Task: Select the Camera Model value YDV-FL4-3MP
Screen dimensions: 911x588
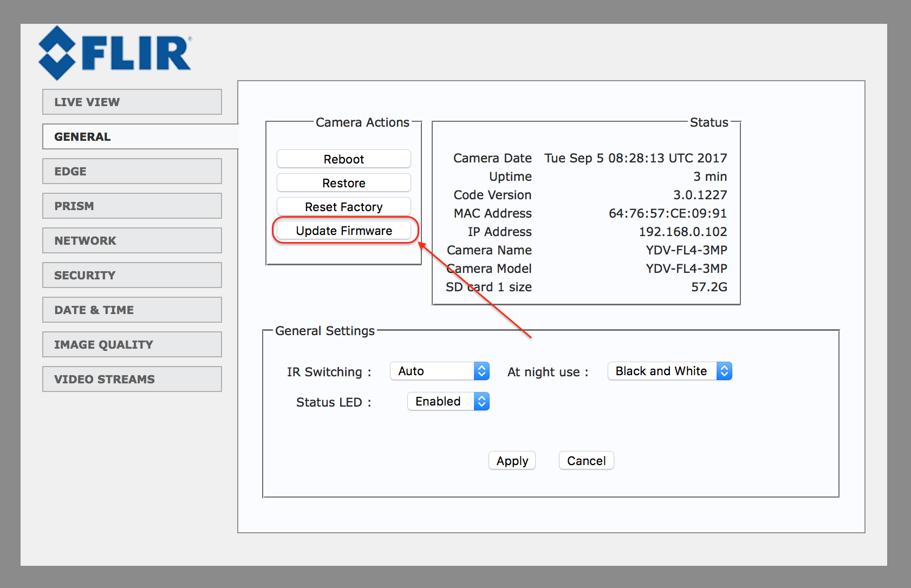Action: tap(686, 269)
